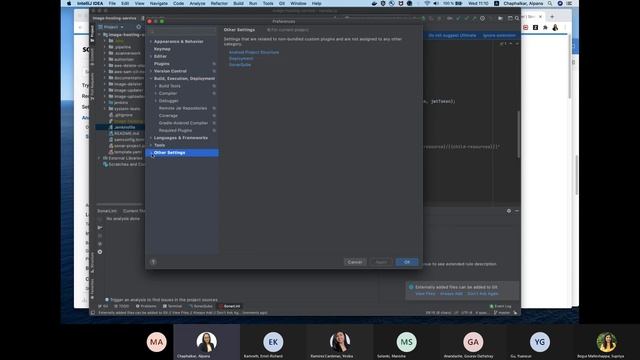Open a new browser tab with plus
The image size is (640, 360).
pos(552,17)
